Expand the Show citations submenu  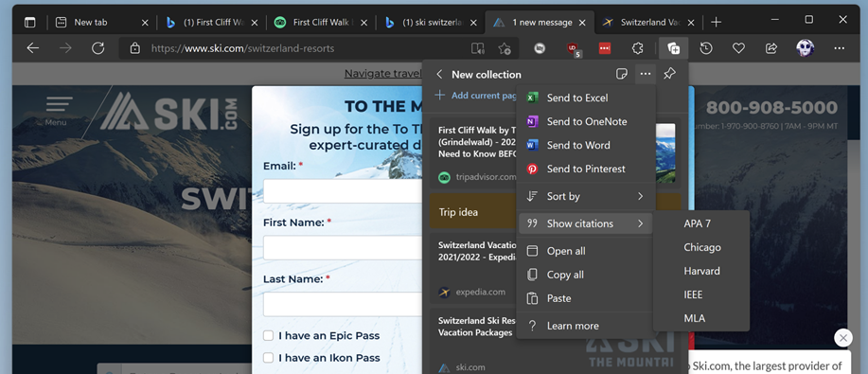586,223
